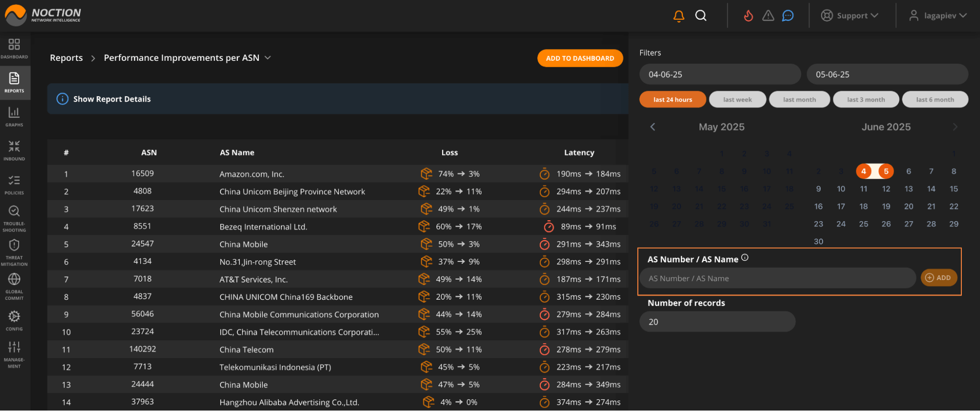Open the chat bubble icon
The height and width of the screenshot is (411, 980).
(x=788, y=16)
